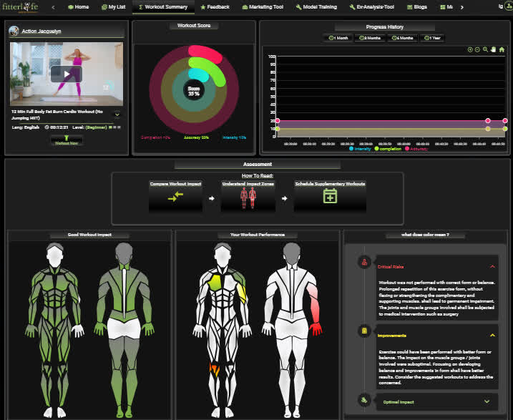Show 6 Months progress history
The image size is (513, 420).
point(402,38)
